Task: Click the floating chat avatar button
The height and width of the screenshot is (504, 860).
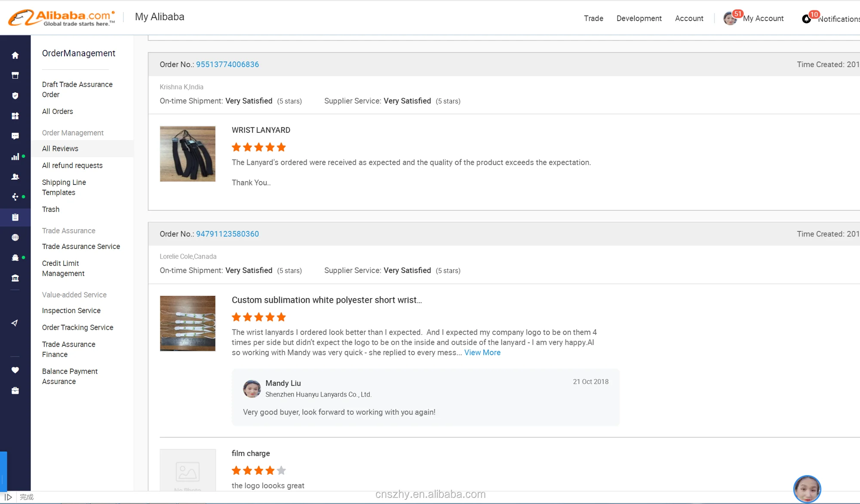Action: coord(807,489)
